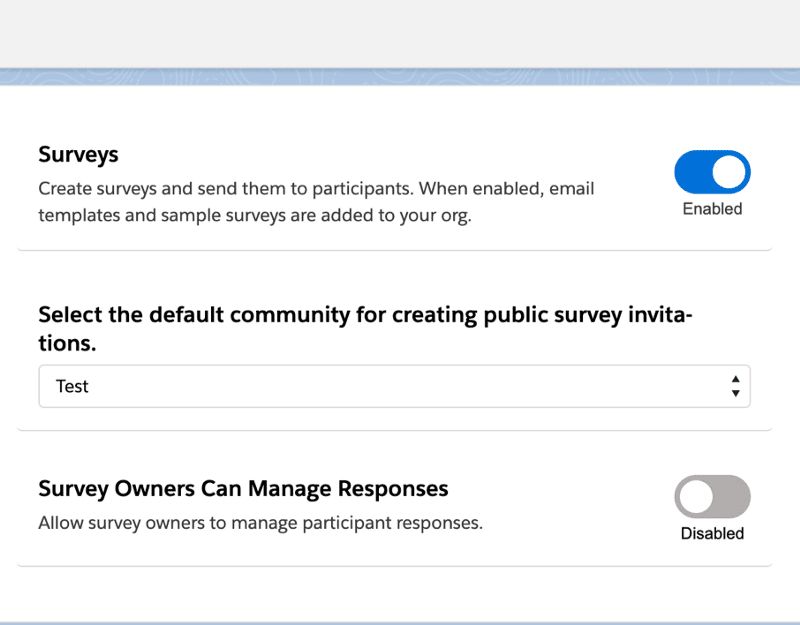Click the word 'tions.' in the community heading
Image resolution: width=800 pixels, height=625 pixels.
pos(67,343)
